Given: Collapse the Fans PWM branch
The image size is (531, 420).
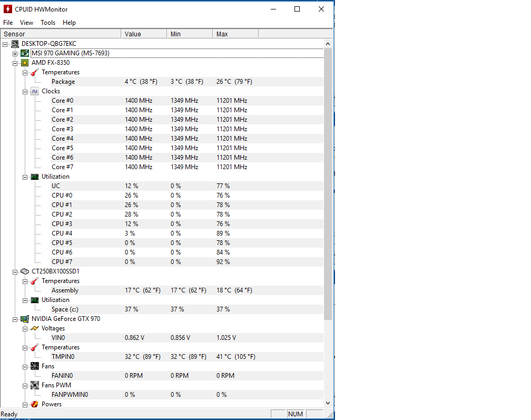Looking at the screenshot, I should coord(25,386).
